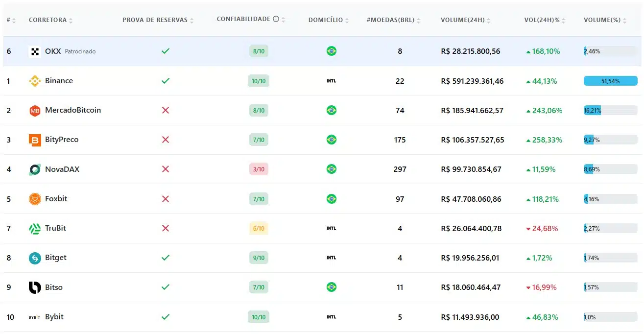Click Bitget 9/10 reliability score

[x=259, y=258]
